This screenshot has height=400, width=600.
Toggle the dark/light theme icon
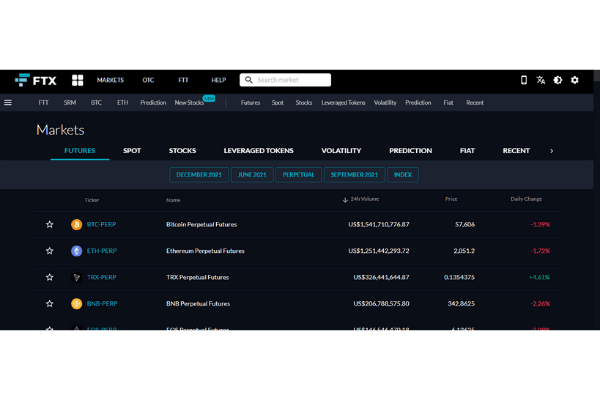(558, 80)
